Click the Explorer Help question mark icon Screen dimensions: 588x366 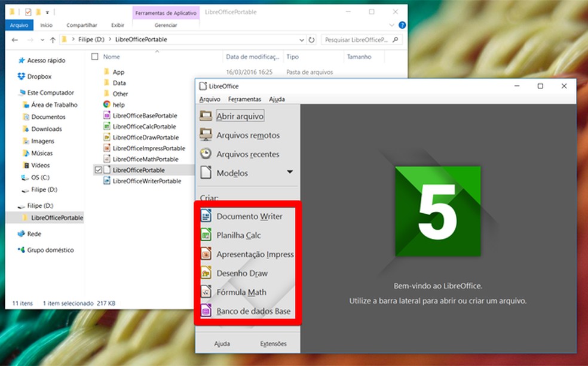coord(402,25)
